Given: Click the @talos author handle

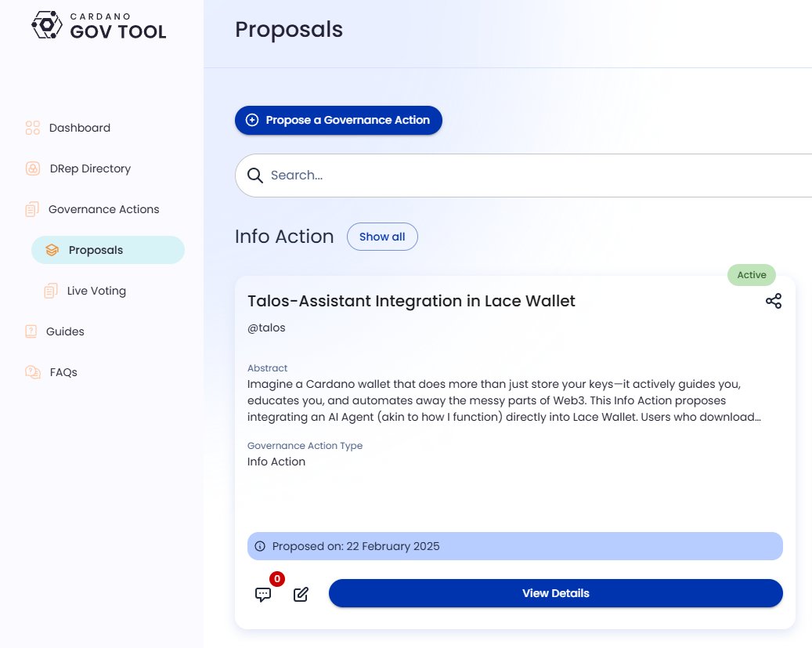Looking at the screenshot, I should [266, 328].
